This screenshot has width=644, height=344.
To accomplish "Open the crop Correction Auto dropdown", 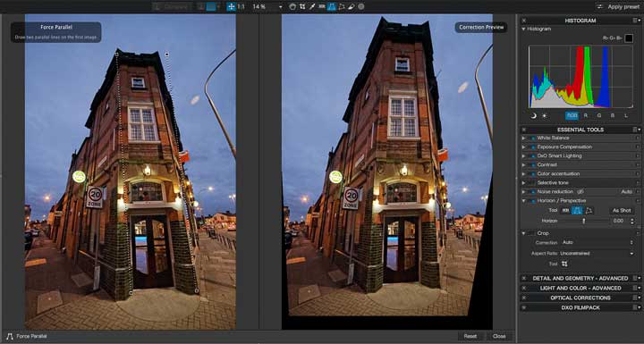I will [x=597, y=242].
